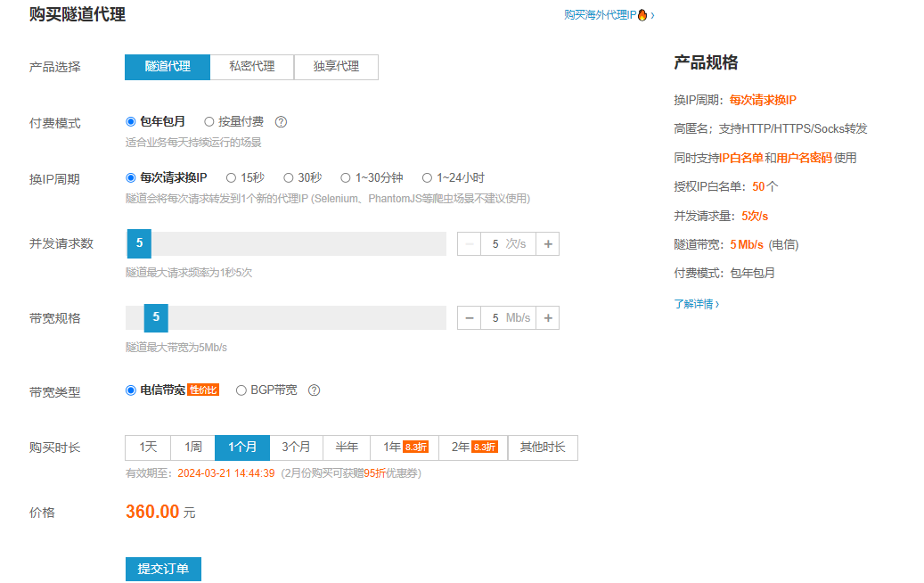Screen dimensions: 924x583
Task: Switch to the 独享代理 product tab
Action: 336,67
